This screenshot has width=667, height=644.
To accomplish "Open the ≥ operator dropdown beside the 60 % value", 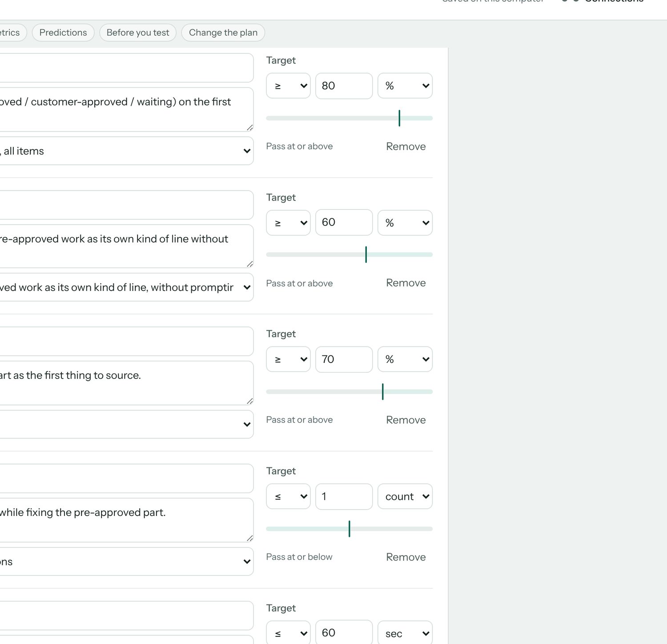I will (288, 223).
